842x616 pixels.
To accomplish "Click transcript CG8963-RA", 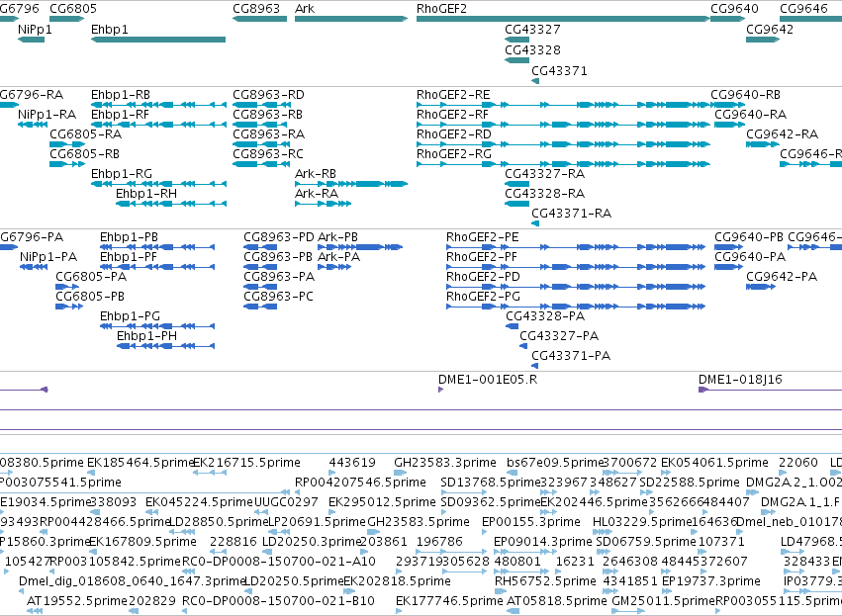I will point(259,144).
